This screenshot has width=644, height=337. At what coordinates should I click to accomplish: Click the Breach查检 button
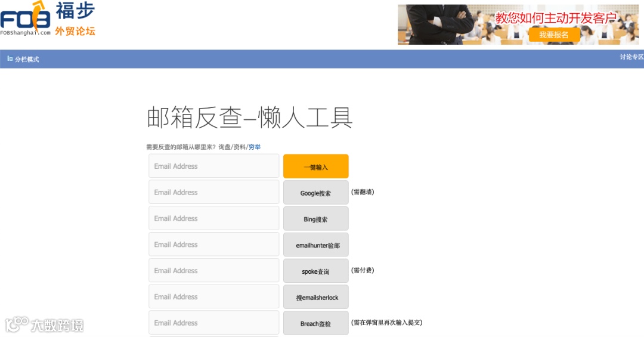[316, 323]
